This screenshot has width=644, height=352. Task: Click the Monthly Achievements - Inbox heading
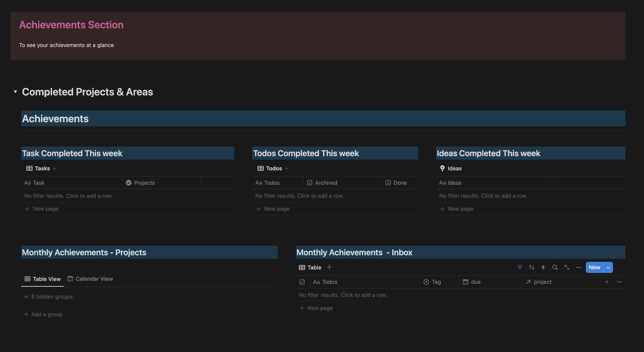tap(354, 252)
